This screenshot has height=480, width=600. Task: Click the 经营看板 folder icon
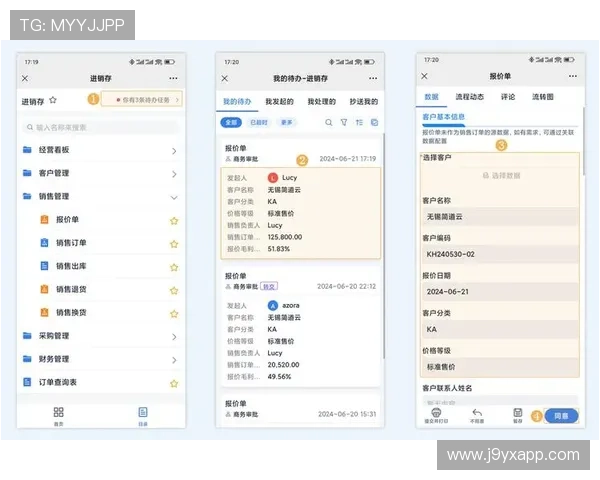point(27,150)
